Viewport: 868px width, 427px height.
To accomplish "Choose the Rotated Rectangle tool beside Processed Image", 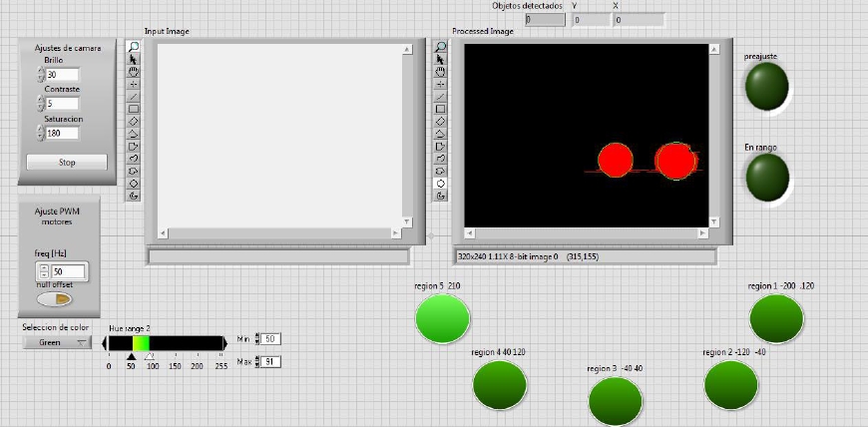I will coord(441,121).
